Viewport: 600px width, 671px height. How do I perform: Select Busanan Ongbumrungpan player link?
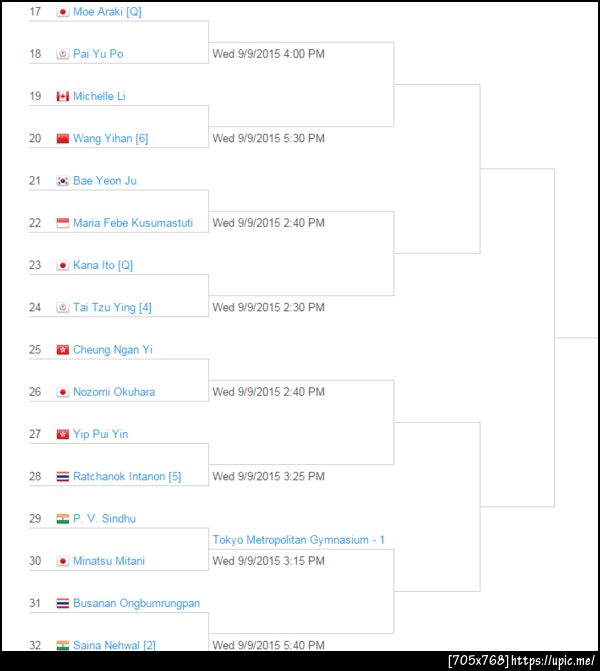[136, 603]
